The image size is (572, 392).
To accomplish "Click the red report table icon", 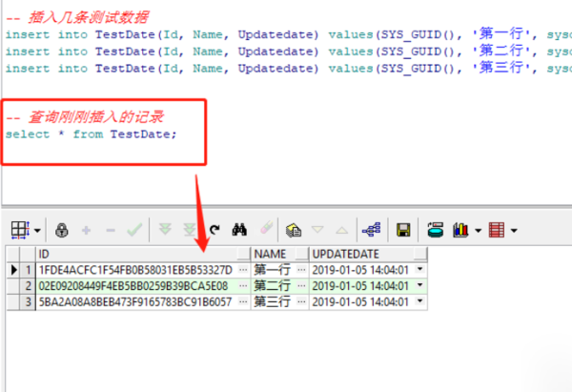I will [x=497, y=230].
